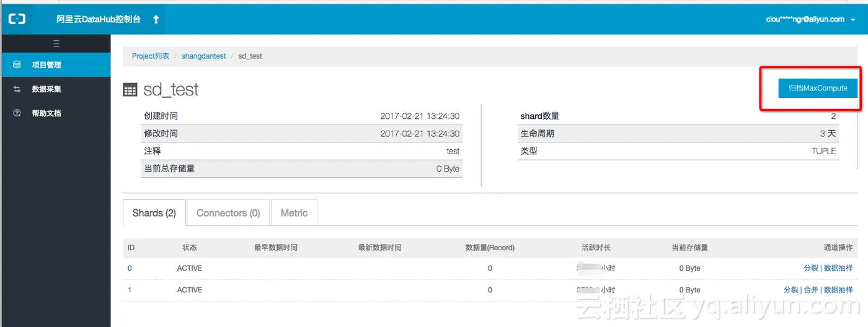Click 合并 for shard 1
The width and height of the screenshot is (868, 327).
811,290
